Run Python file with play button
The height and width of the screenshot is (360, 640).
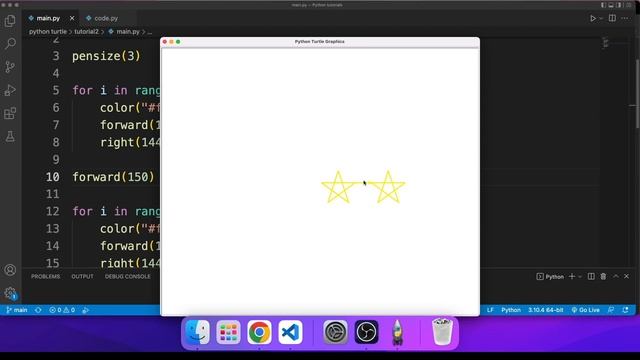click(593, 18)
